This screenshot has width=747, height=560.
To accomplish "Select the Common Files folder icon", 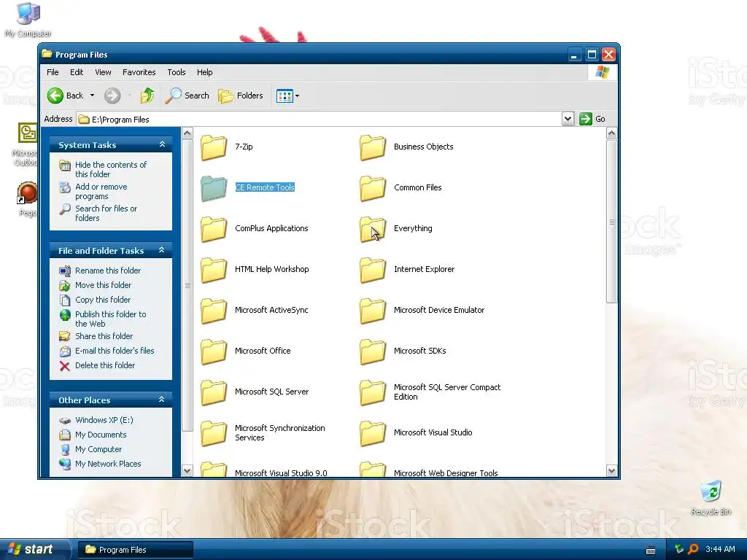I will click(x=373, y=188).
